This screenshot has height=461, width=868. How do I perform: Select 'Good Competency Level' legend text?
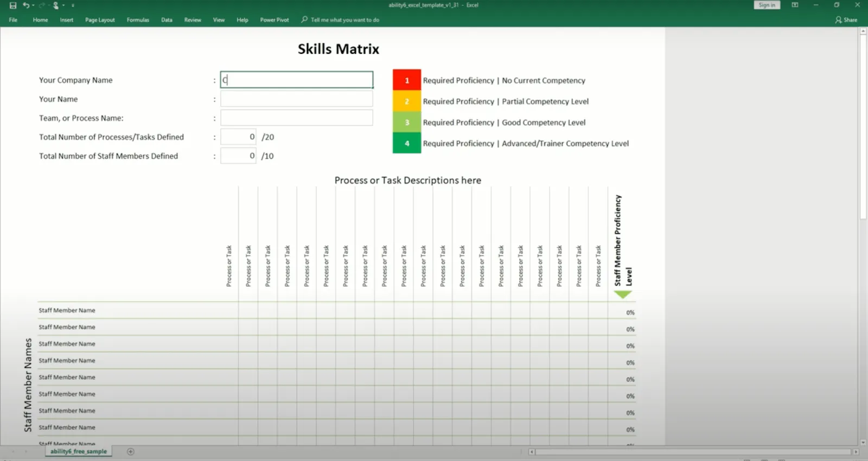coord(544,123)
